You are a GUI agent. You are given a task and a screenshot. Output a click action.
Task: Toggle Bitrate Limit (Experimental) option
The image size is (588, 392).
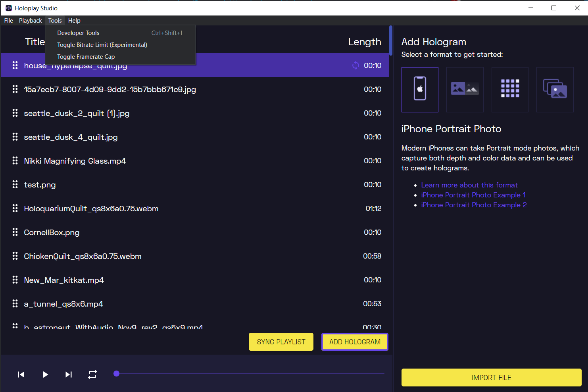(x=102, y=45)
